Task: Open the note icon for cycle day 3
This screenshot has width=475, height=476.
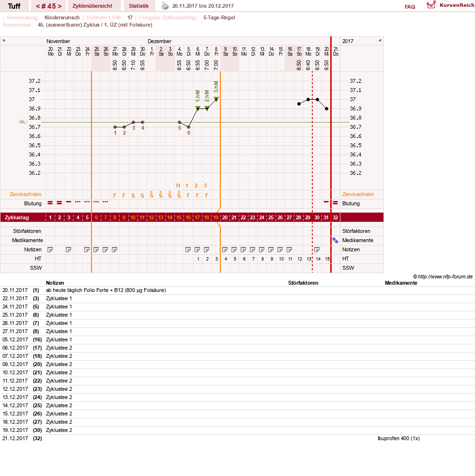Action: 69,249
